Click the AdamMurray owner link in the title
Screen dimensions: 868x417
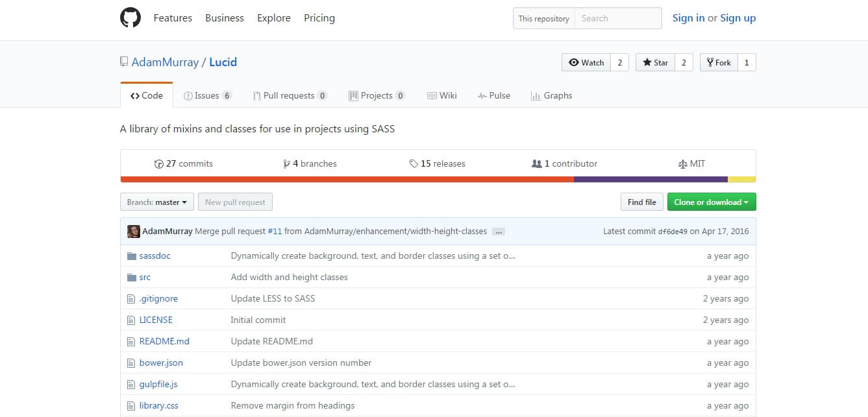pyautogui.click(x=165, y=62)
